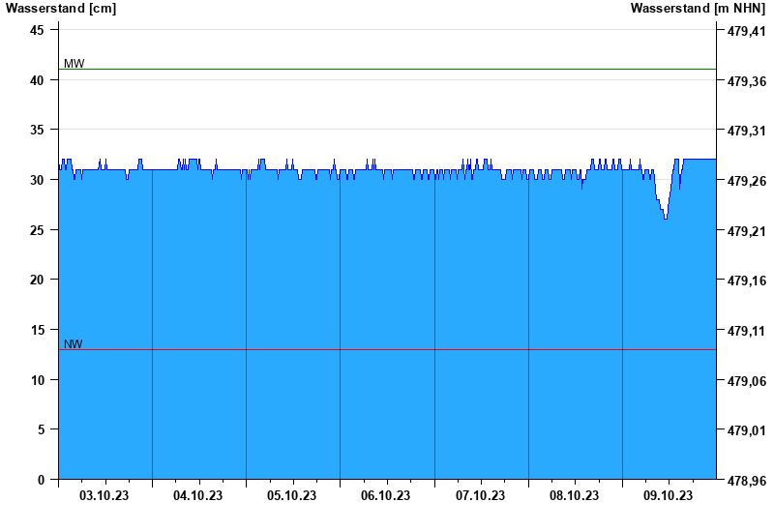Click the left axis value 15
The image size is (774, 532).
tap(37, 330)
